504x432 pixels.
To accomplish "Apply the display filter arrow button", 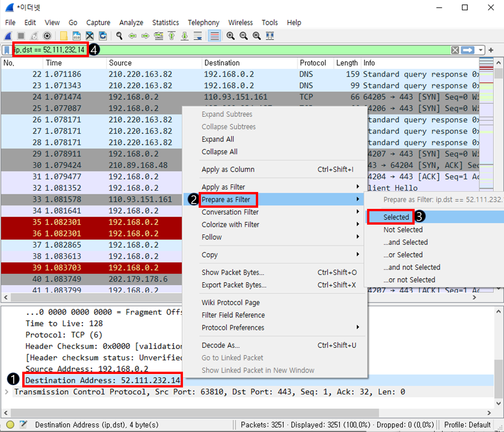I will point(468,50).
